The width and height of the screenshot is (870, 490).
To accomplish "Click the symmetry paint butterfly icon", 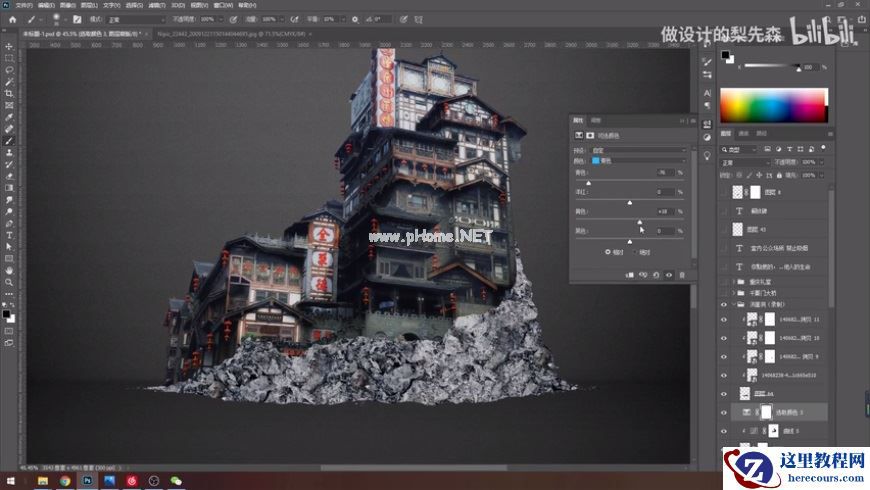I will 418,19.
